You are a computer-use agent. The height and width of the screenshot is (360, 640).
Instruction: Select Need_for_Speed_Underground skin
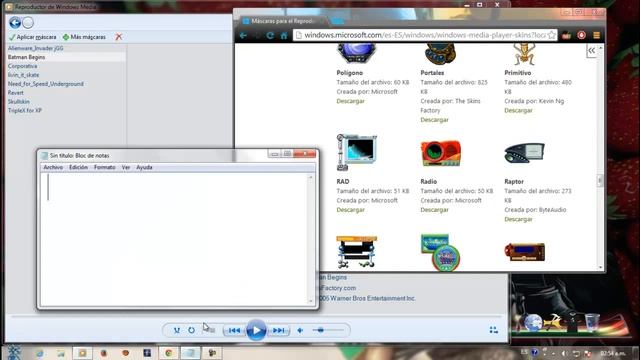tap(46, 84)
